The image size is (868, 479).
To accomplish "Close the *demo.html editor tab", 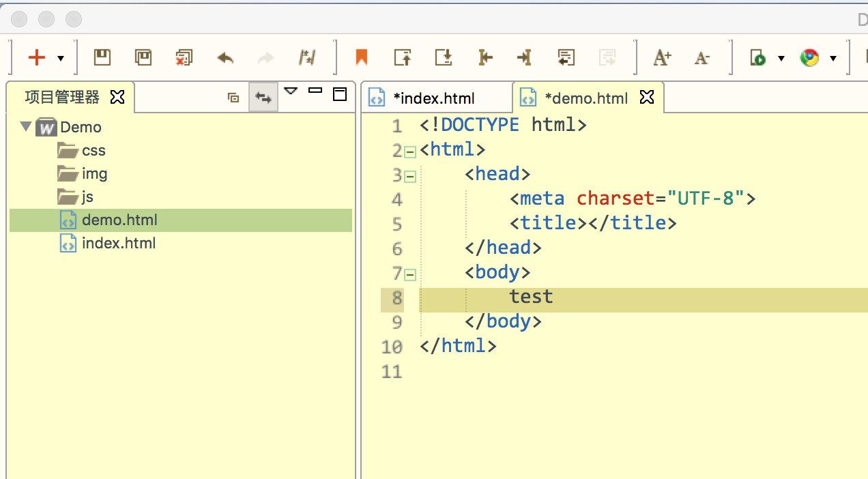I will 647,97.
